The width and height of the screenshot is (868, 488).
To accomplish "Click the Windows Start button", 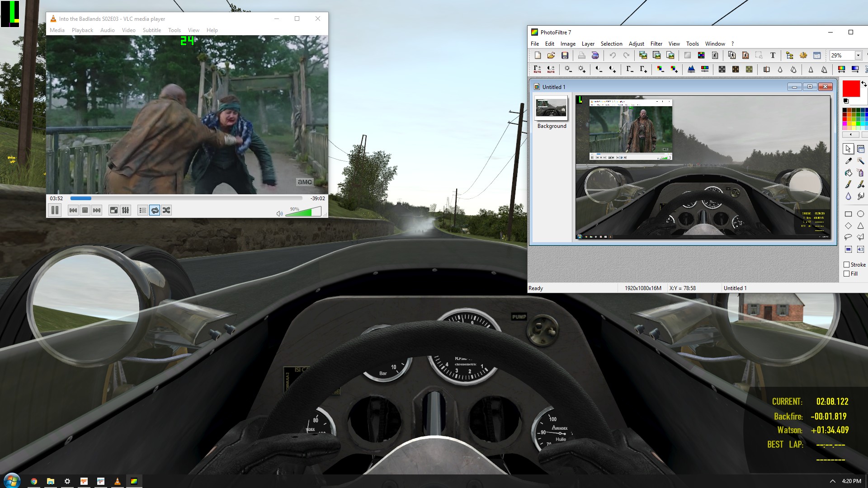I will point(12,481).
